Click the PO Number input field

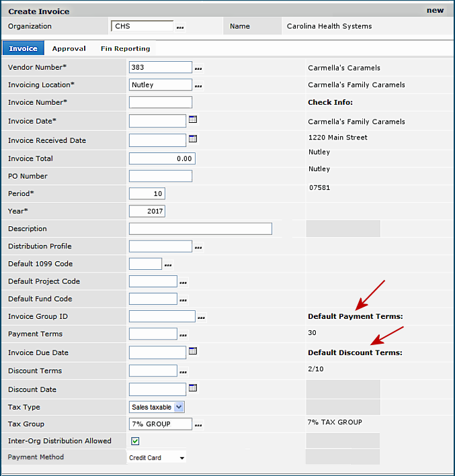(x=160, y=177)
